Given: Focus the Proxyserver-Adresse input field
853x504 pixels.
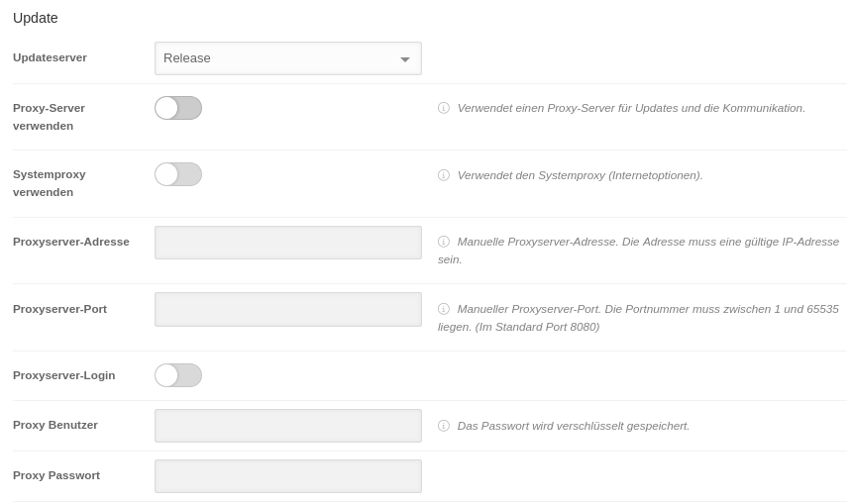Looking at the screenshot, I should (x=288, y=243).
